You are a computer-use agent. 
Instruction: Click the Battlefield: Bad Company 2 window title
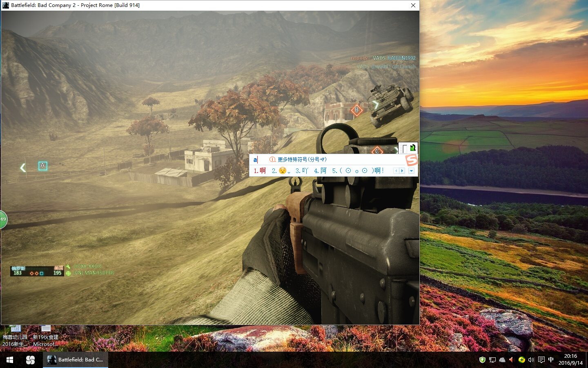(x=75, y=5)
